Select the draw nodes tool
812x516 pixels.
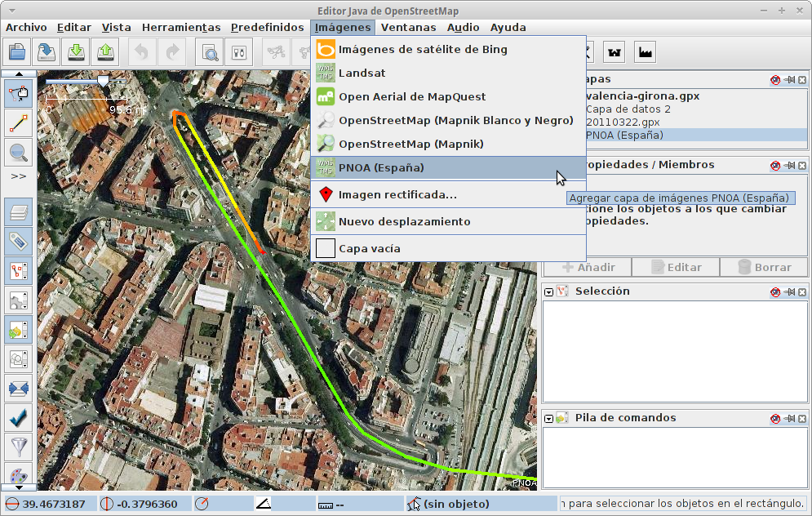point(19,122)
